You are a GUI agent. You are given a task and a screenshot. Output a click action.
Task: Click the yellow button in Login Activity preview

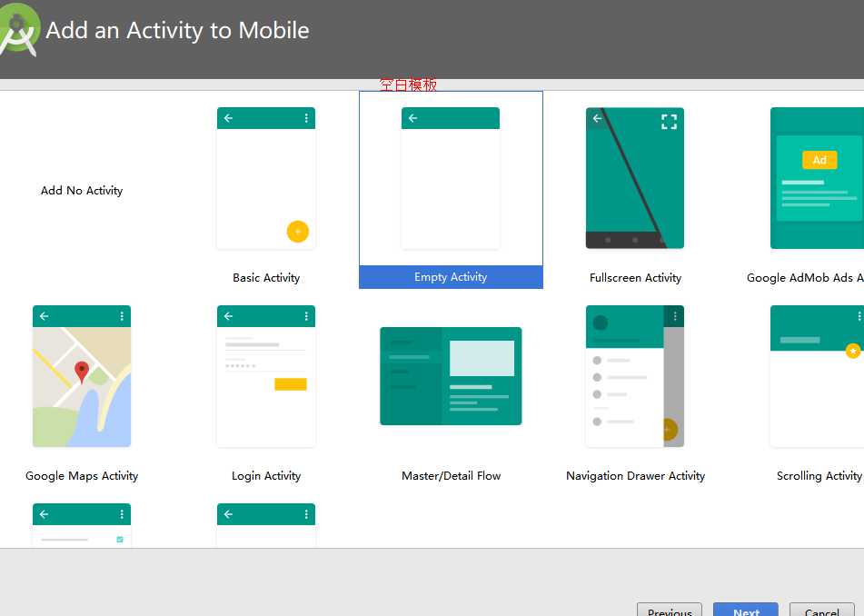click(x=291, y=384)
